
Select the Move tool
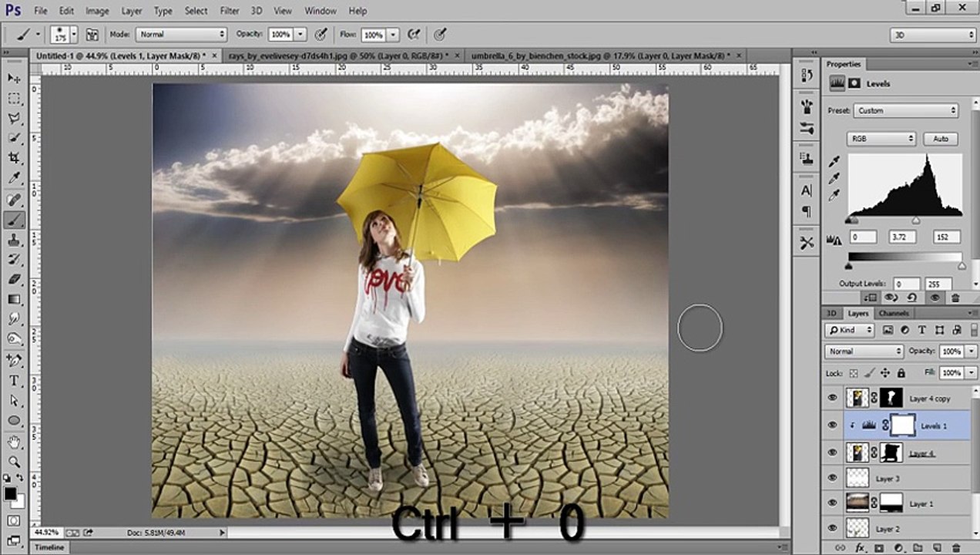click(x=14, y=79)
